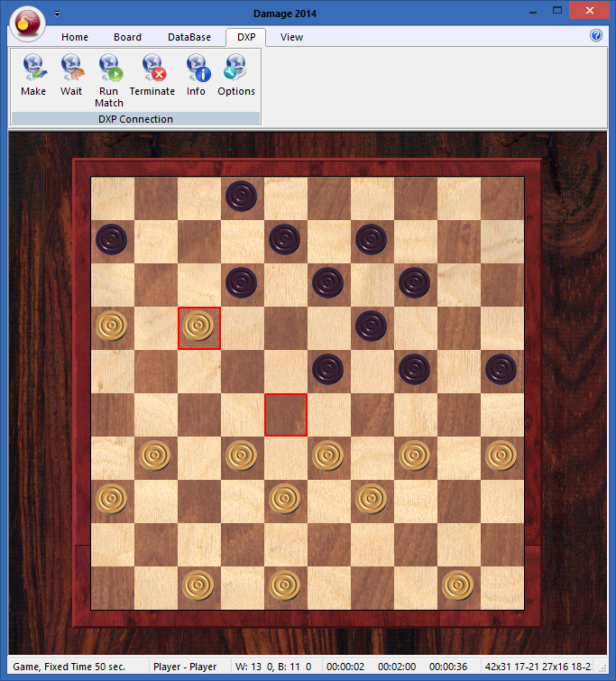616x681 pixels.
Task: Open the blue help question mark icon
Action: point(596,36)
